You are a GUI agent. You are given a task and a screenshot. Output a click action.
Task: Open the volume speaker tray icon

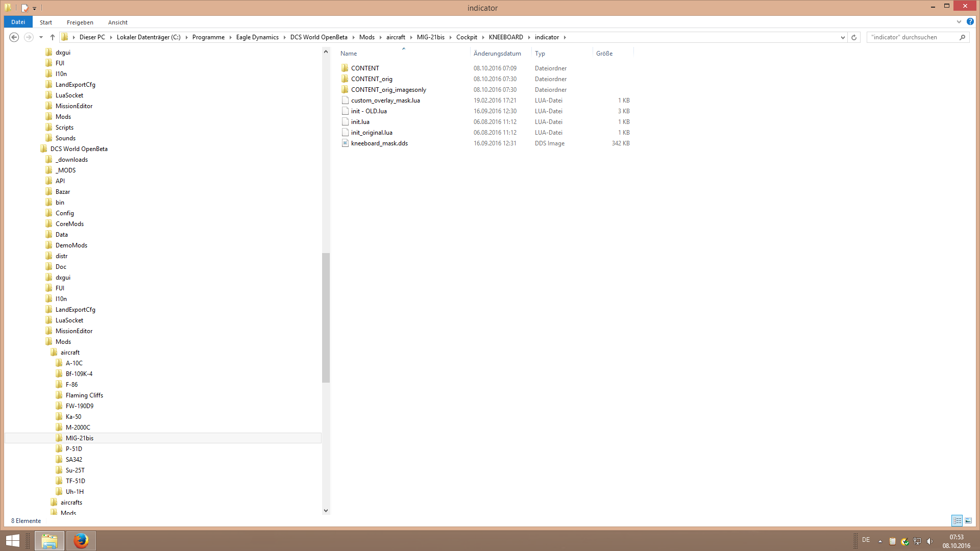coord(929,541)
